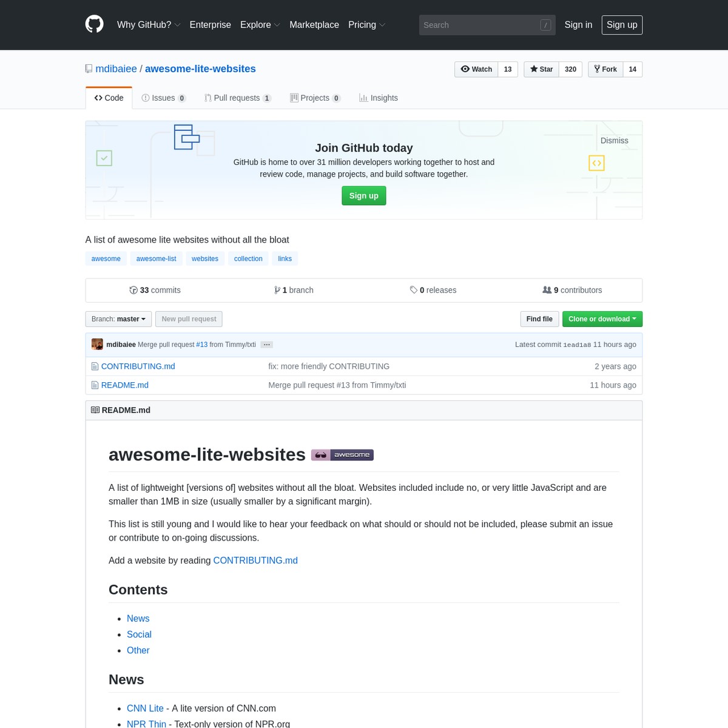The image size is (728, 728).
Task: Open the mdibaiee owner link
Action: [116, 69]
